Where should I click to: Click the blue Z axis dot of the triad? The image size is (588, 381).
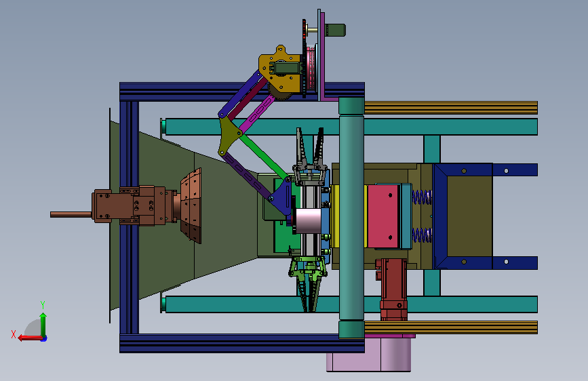click(x=44, y=339)
